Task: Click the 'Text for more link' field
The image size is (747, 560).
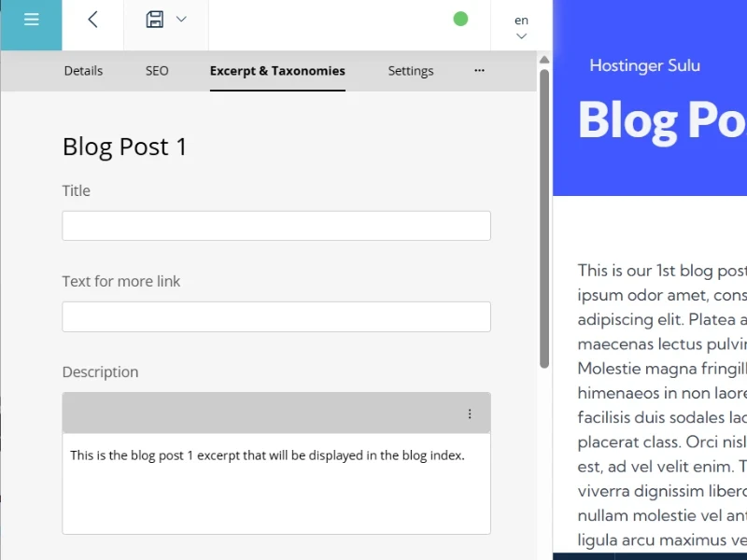Action: [x=276, y=316]
